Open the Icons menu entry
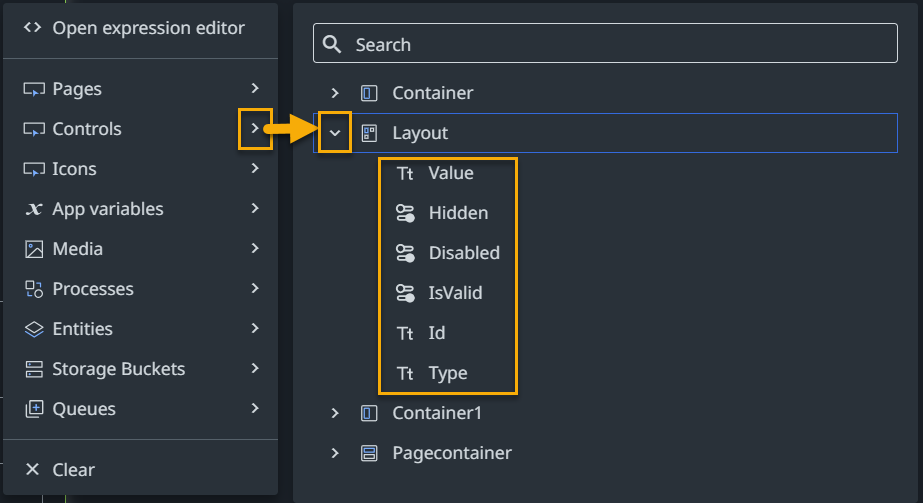Image resolution: width=923 pixels, height=503 pixels. pos(140,169)
